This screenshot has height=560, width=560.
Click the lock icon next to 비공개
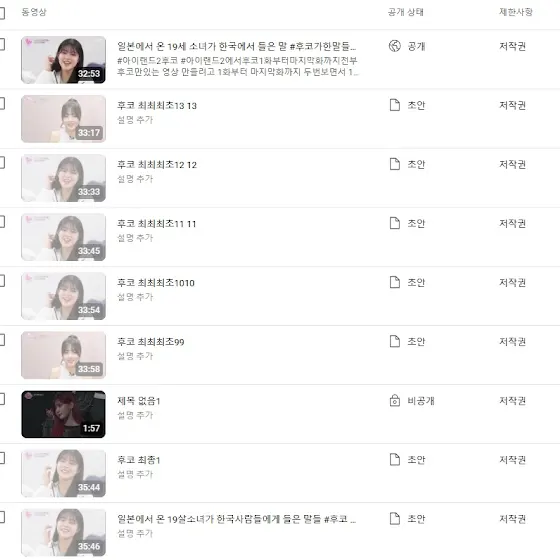point(395,400)
